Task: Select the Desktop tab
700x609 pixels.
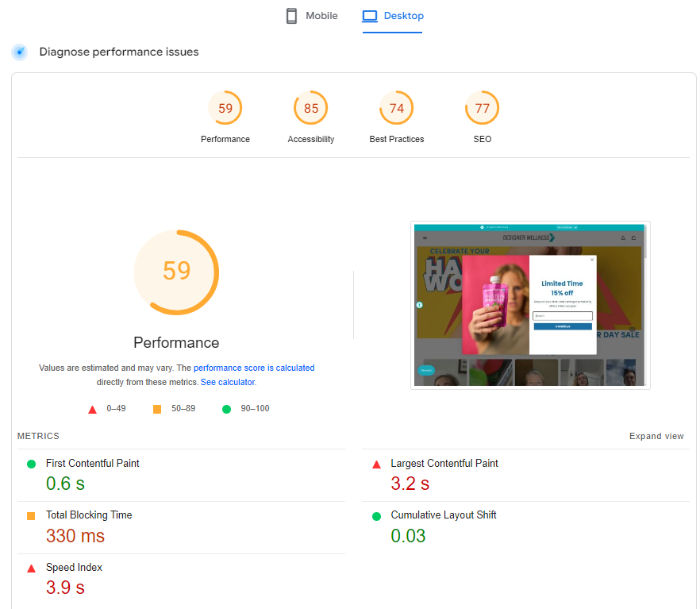Action: pyautogui.click(x=392, y=16)
